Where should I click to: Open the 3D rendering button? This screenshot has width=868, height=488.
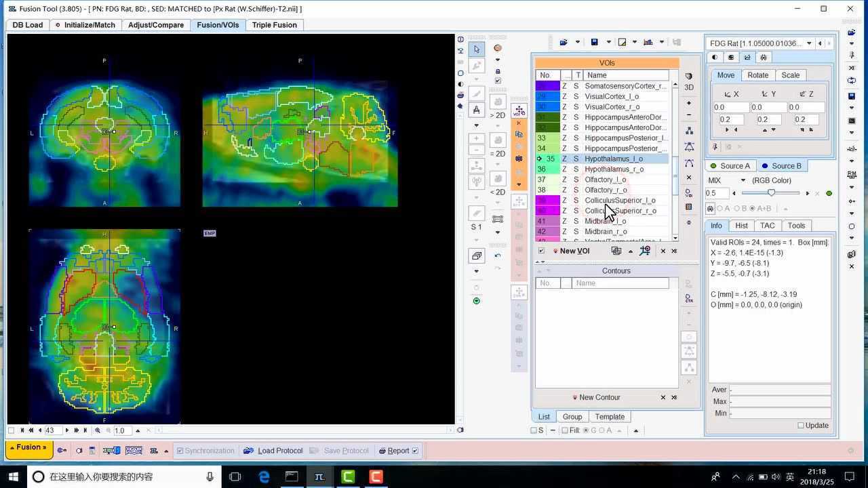click(x=689, y=87)
